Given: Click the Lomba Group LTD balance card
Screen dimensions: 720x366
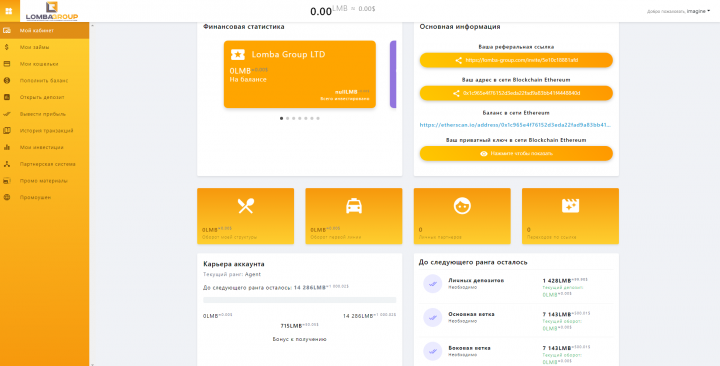Looking at the screenshot, I should click(x=300, y=74).
